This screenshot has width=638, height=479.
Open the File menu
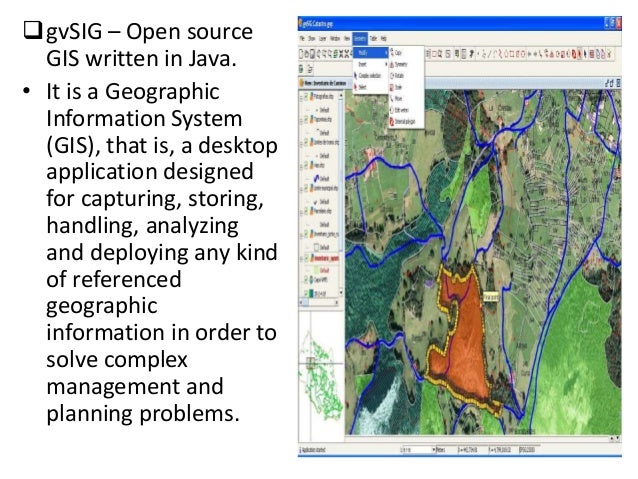tap(302, 39)
